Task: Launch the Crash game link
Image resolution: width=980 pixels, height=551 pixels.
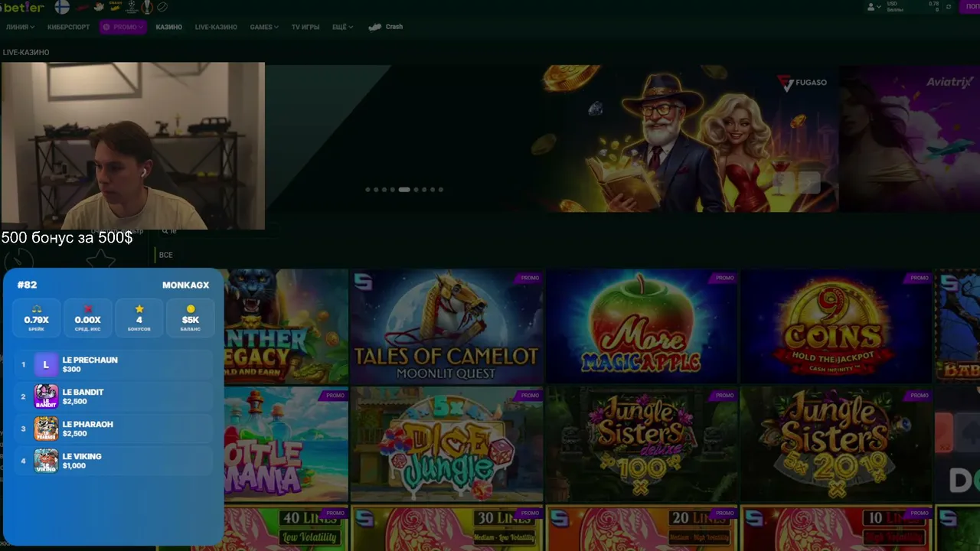Action: click(386, 27)
